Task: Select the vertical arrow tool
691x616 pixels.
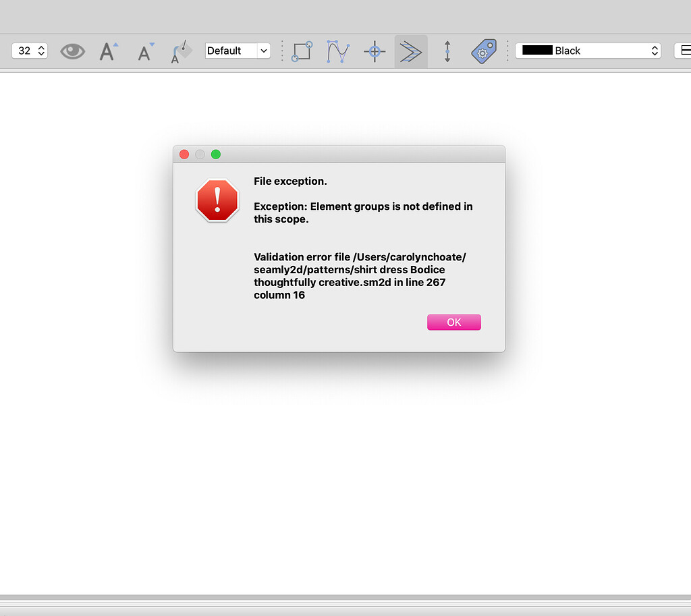Action: (x=447, y=51)
